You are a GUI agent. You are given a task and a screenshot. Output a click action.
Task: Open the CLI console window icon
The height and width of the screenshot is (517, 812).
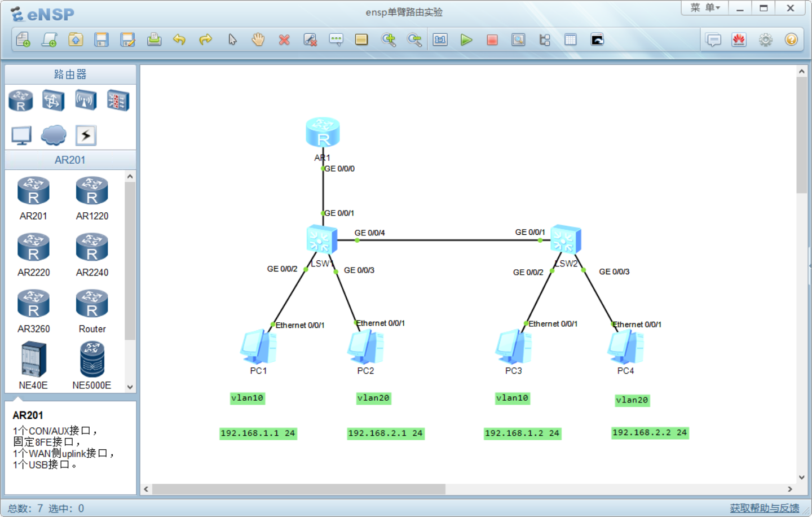click(x=597, y=40)
